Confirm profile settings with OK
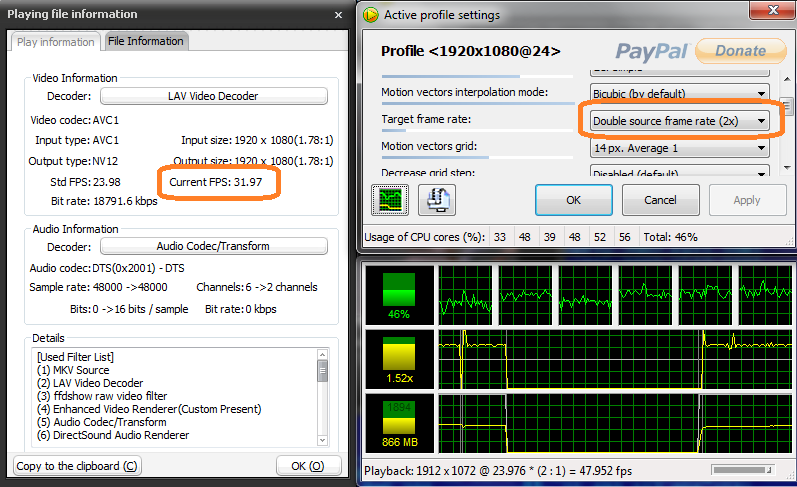 tap(573, 200)
